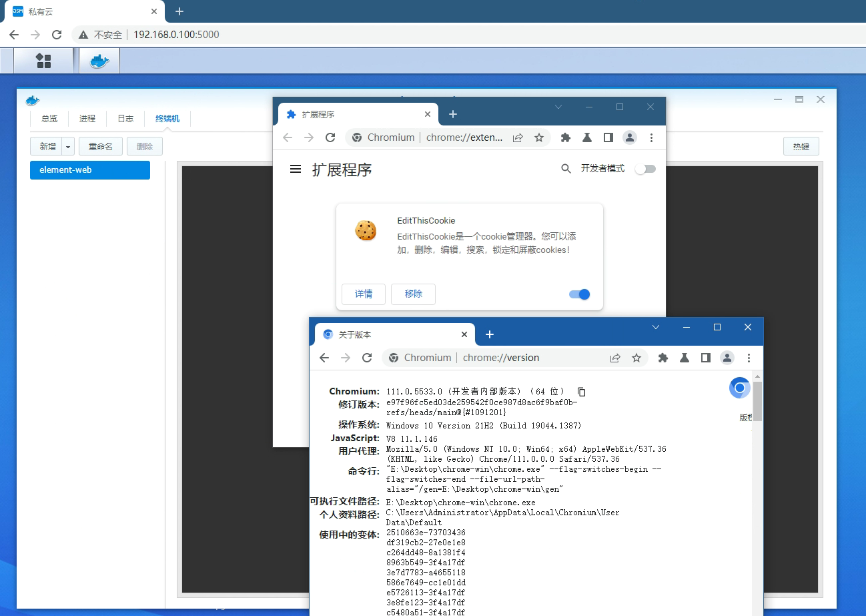Open a new tab next to 私有云
The image size is (866, 616).
179,11
